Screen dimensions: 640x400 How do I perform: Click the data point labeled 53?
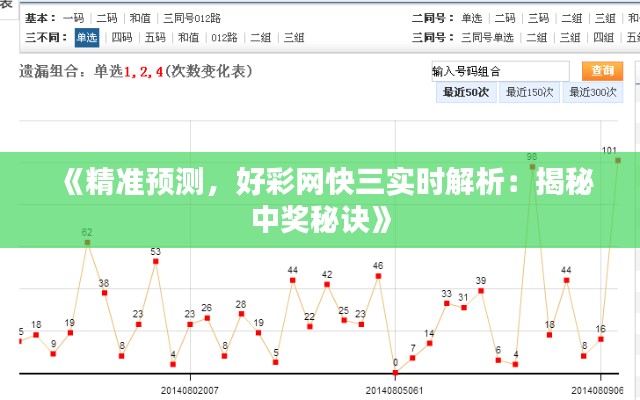point(156,261)
